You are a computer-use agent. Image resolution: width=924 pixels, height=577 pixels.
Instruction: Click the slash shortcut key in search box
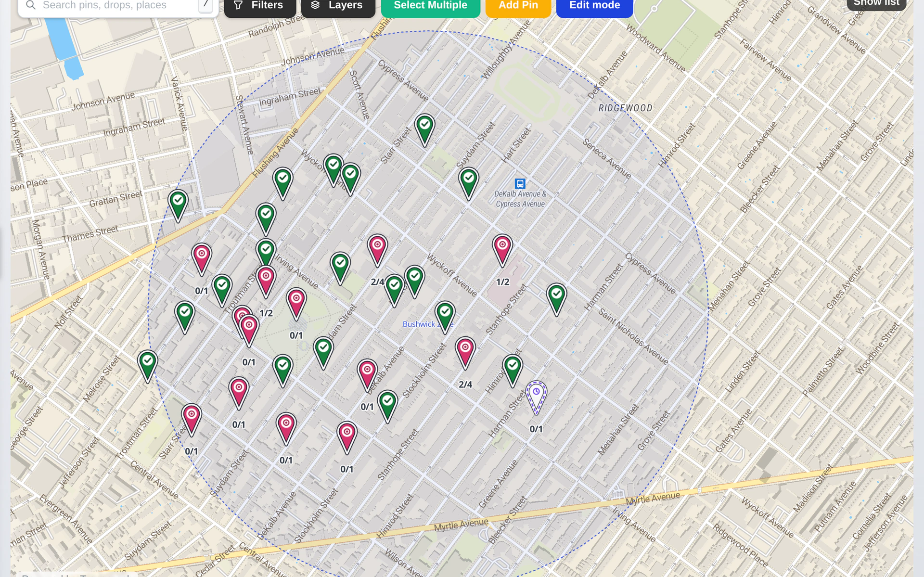click(x=205, y=5)
